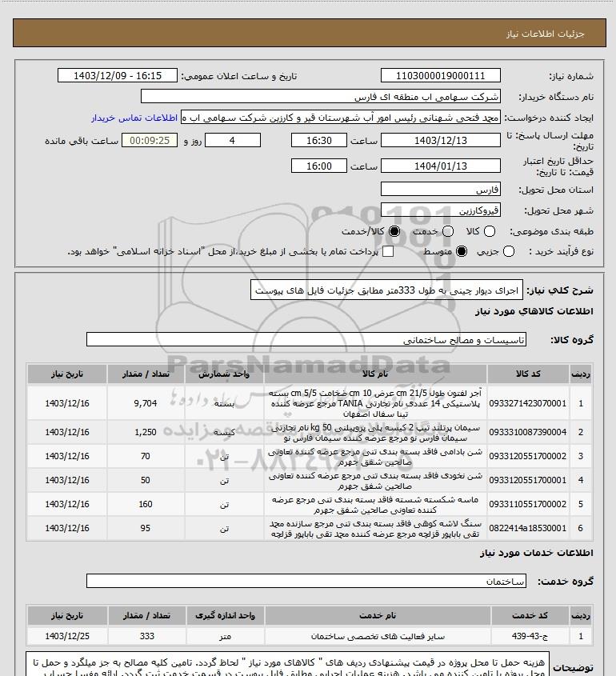Click the کد کالا column header

528,374
